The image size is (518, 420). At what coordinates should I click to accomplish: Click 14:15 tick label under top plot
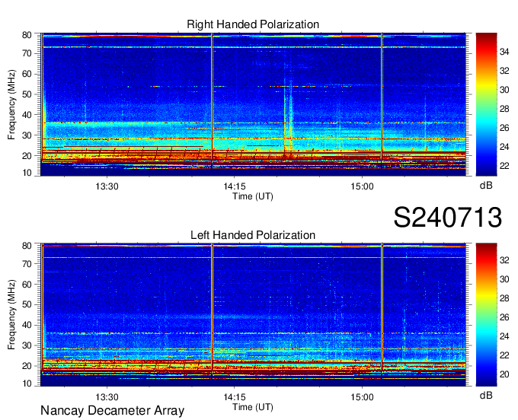(234, 186)
